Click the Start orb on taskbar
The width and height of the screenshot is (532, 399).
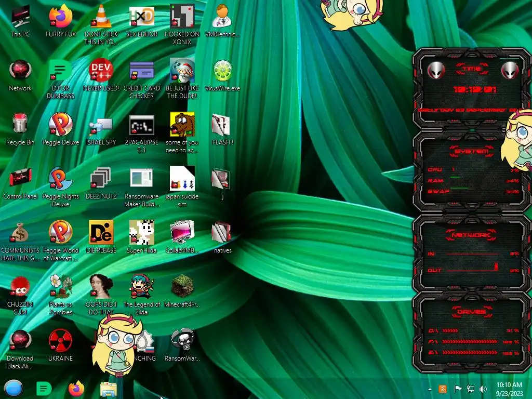(14, 389)
